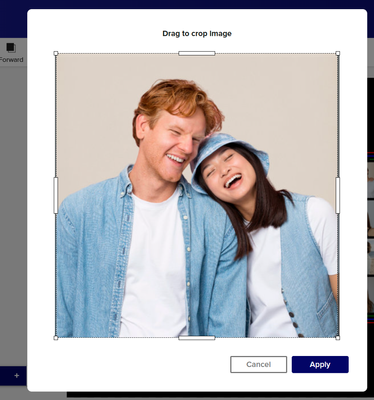Select the first photo thumbnail at right edge

pyautogui.click(x=371, y=180)
